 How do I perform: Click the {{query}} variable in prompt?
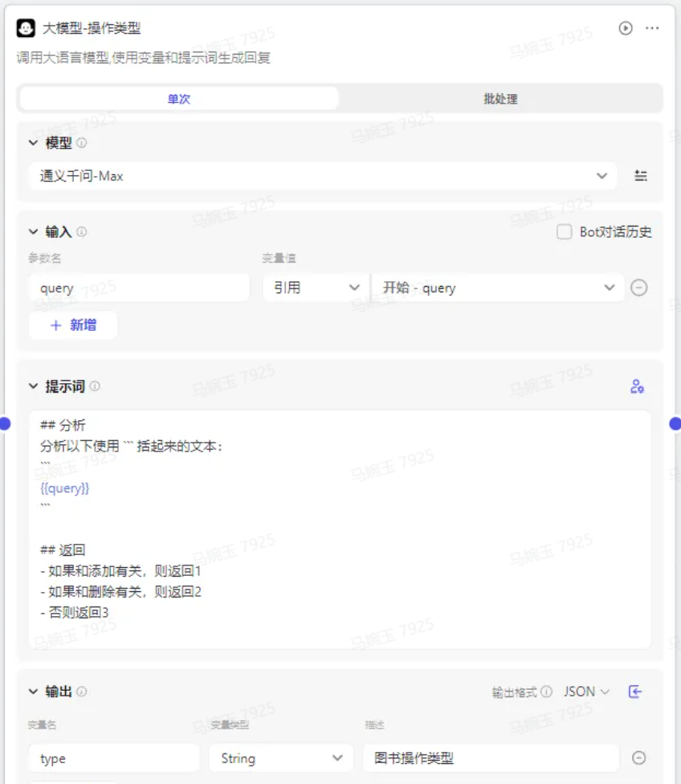point(64,488)
